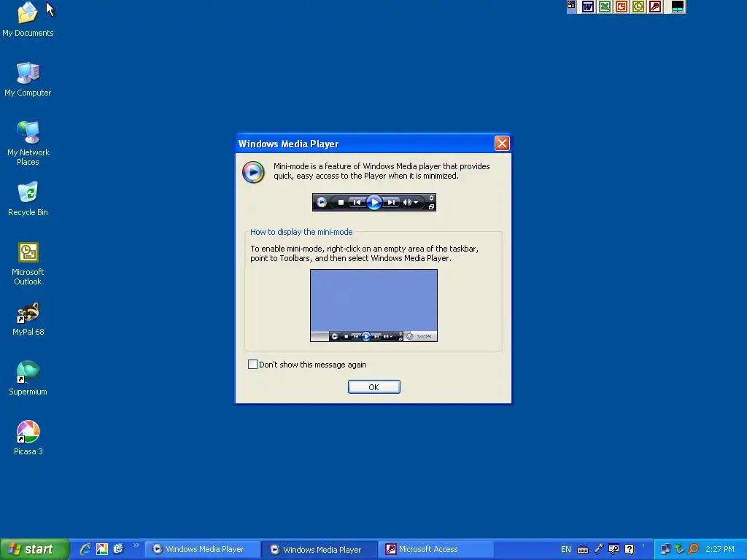This screenshot has width=747, height=560.
Task: Close the Windows Media Player dialog
Action: click(x=502, y=144)
